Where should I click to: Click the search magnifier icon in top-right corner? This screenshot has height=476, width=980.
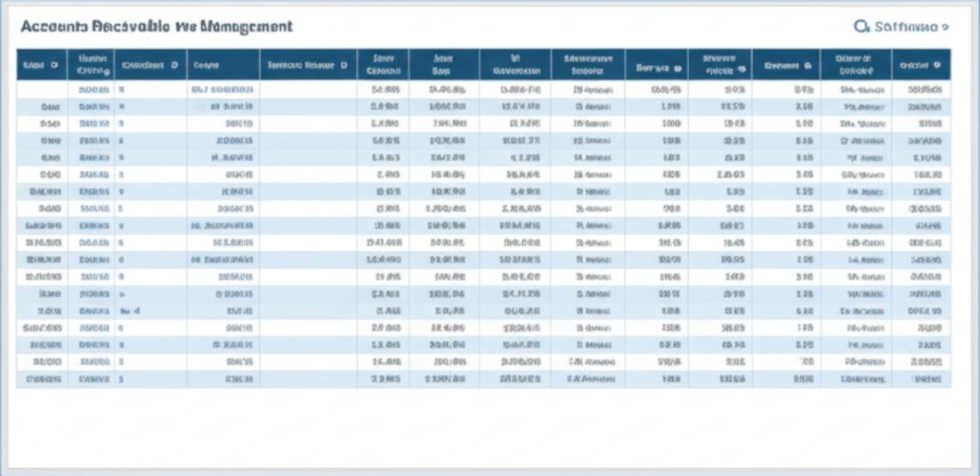(x=861, y=27)
